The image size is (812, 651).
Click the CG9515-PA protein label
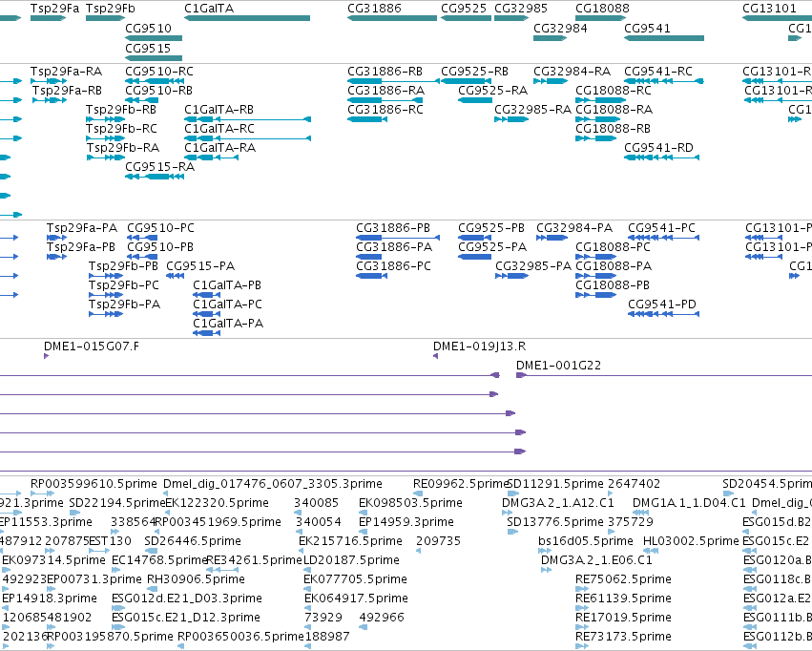click(x=200, y=266)
